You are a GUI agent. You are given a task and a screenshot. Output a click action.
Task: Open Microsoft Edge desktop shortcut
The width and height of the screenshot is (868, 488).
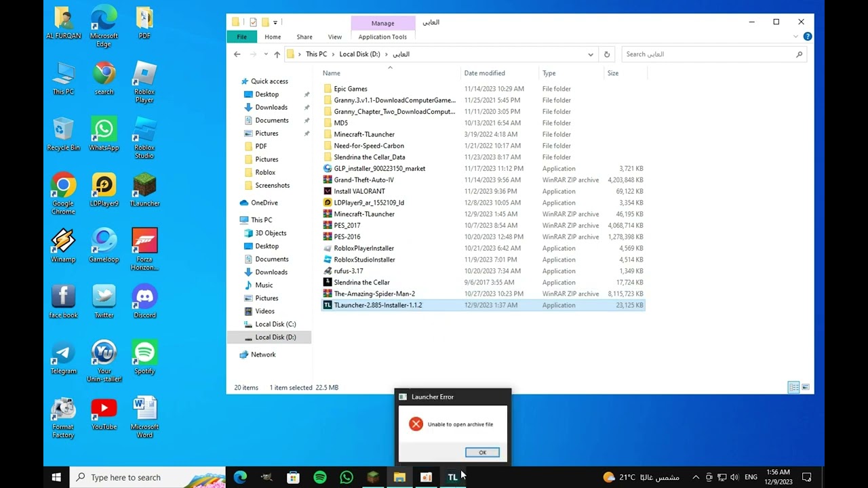coord(104,26)
